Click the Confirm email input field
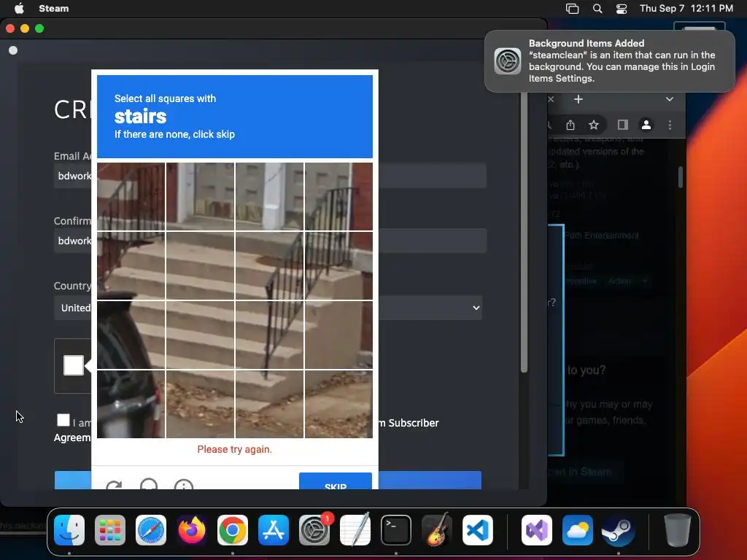 click(270, 241)
